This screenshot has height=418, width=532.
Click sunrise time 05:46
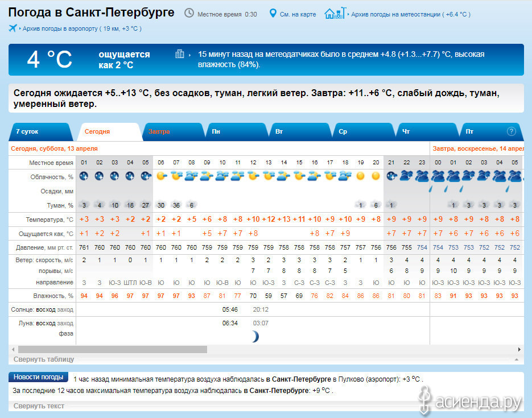tap(230, 309)
